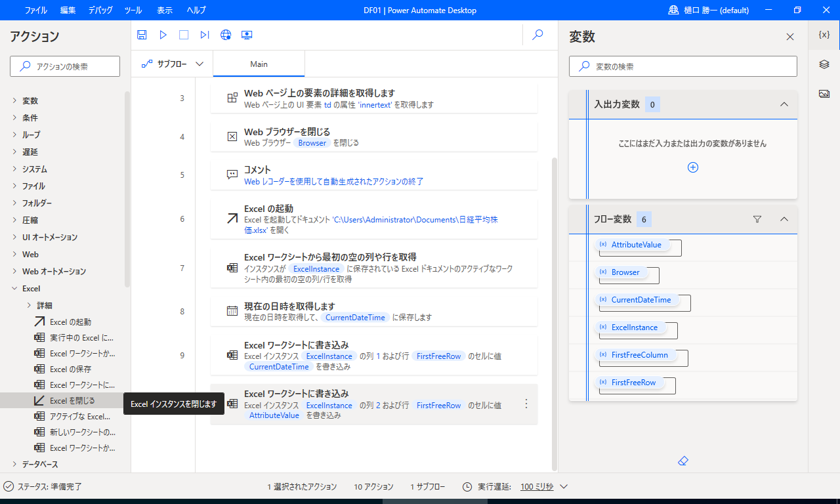This screenshot has height=504, width=840.
Task: Select step 6 'Excel の起動' action
Action: (374, 219)
